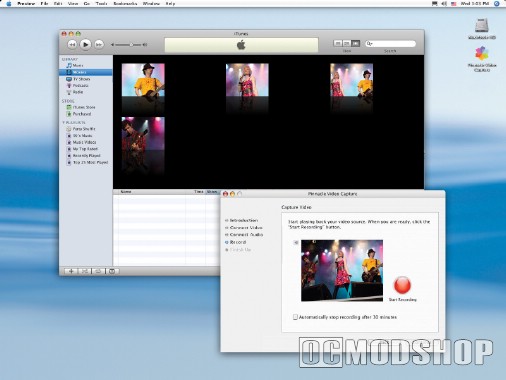This screenshot has width=506, height=380.
Task: Click the repeat button at the iTunes bottom bar
Action: (98, 271)
